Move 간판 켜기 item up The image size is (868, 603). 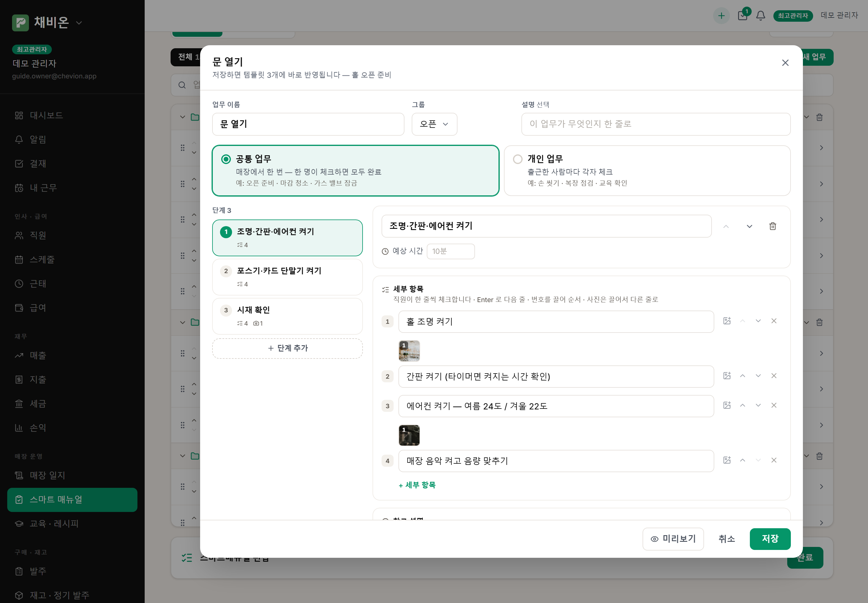(742, 376)
